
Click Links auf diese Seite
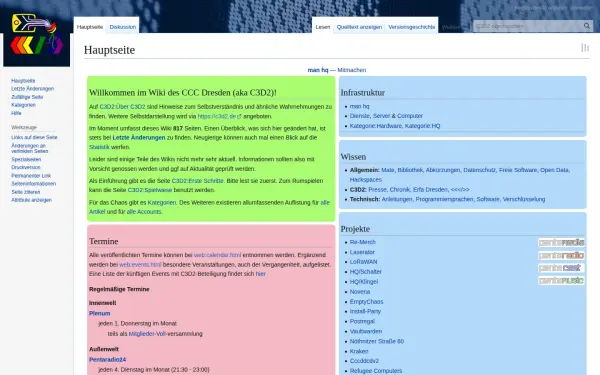tap(34, 137)
